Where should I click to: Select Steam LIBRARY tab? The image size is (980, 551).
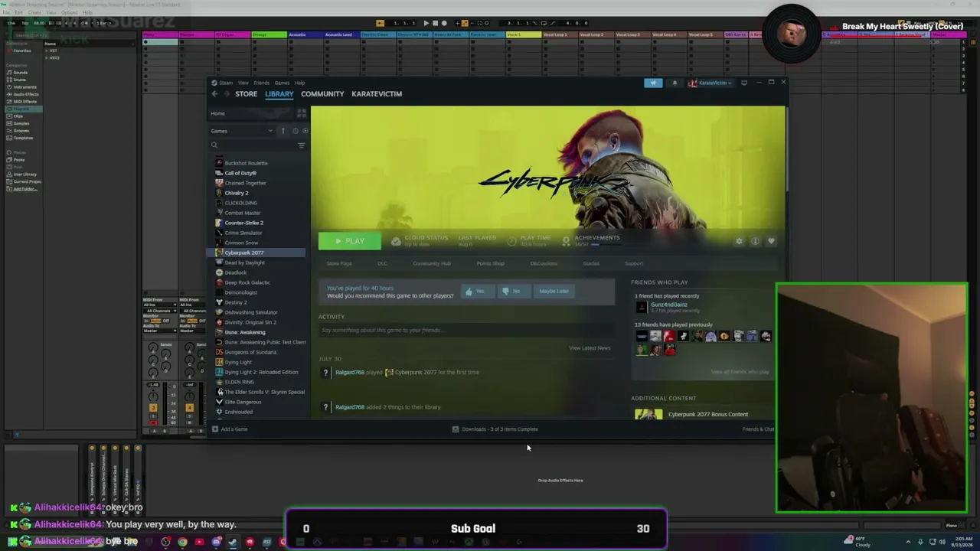[279, 94]
